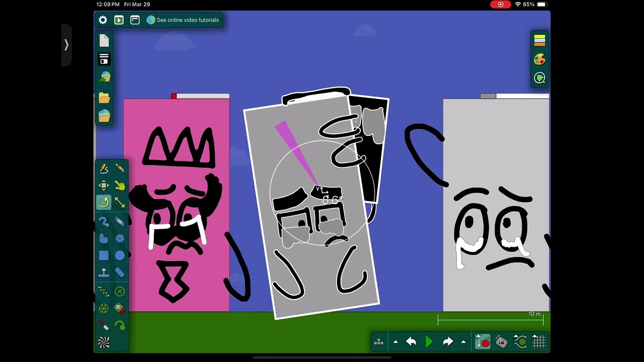Open the save scene panel icon
This screenshot has height=362, width=644.
pos(104,59)
